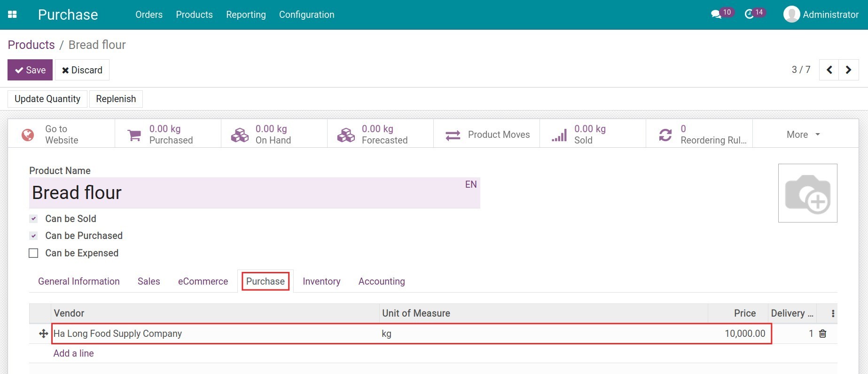The width and height of the screenshot is (868, 374).
Task: Uncheck the Can be Sold checkbox
Action: tap(33, 219)
